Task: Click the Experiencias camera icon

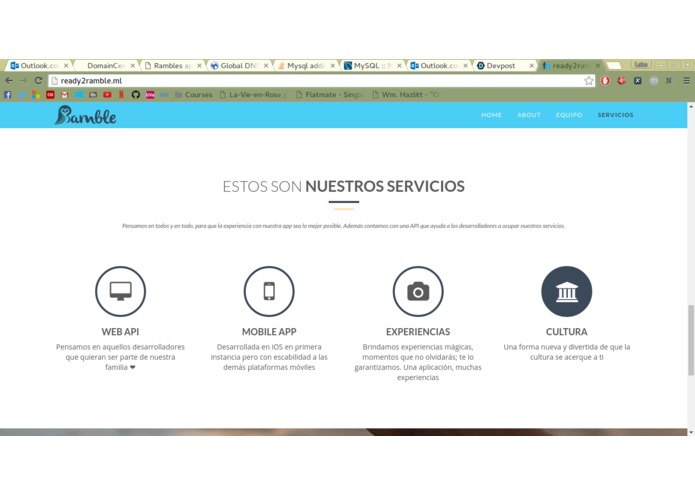Action: (418, 291)
